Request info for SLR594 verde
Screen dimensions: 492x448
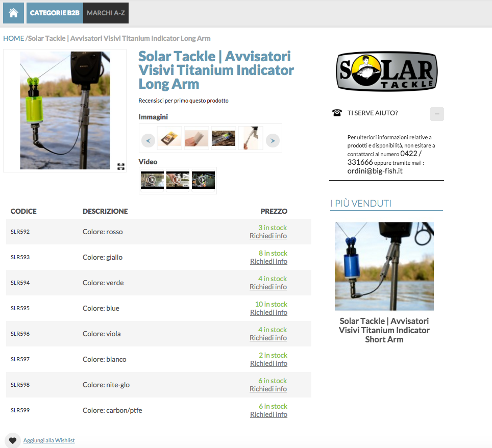click(268, 287)
